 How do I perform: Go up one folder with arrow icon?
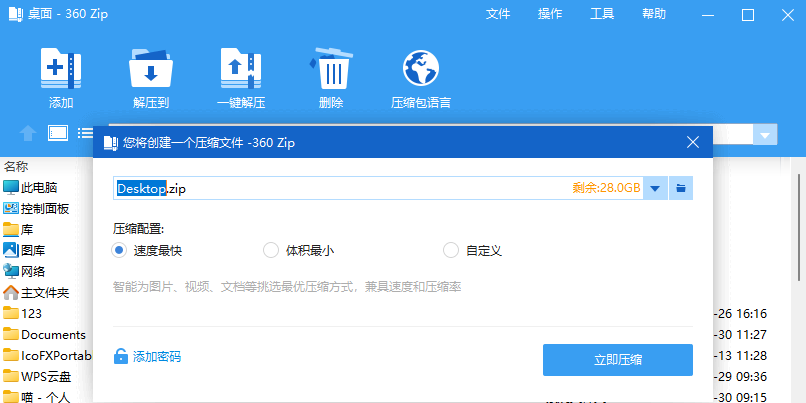point(28,134)
